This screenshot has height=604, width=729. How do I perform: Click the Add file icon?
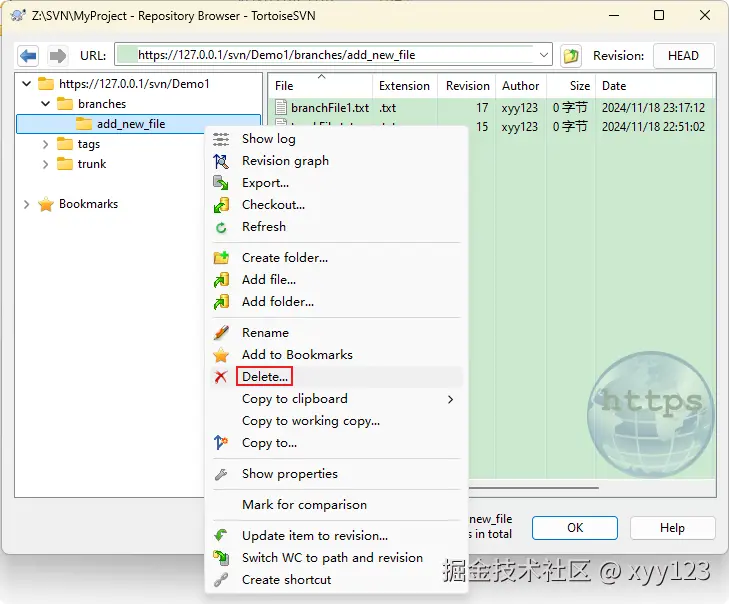[x=221, y=279]
